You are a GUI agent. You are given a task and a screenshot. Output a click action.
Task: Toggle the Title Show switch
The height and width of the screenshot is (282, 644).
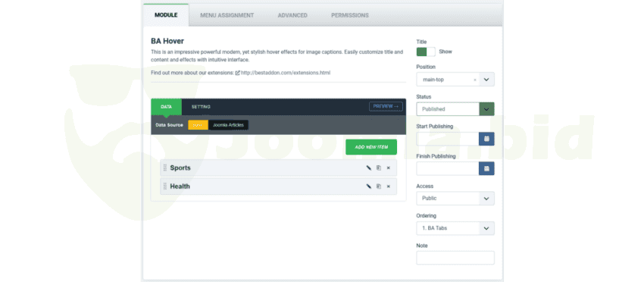tap(426, 52)
